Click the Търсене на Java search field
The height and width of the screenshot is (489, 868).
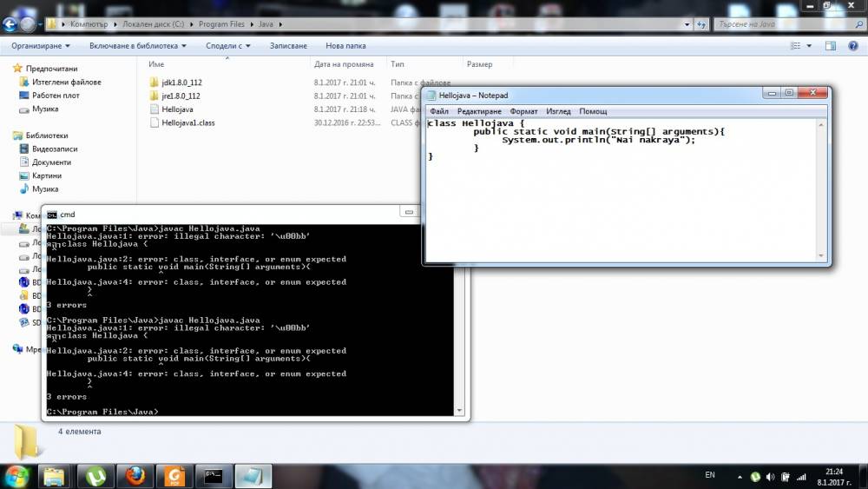784,24
